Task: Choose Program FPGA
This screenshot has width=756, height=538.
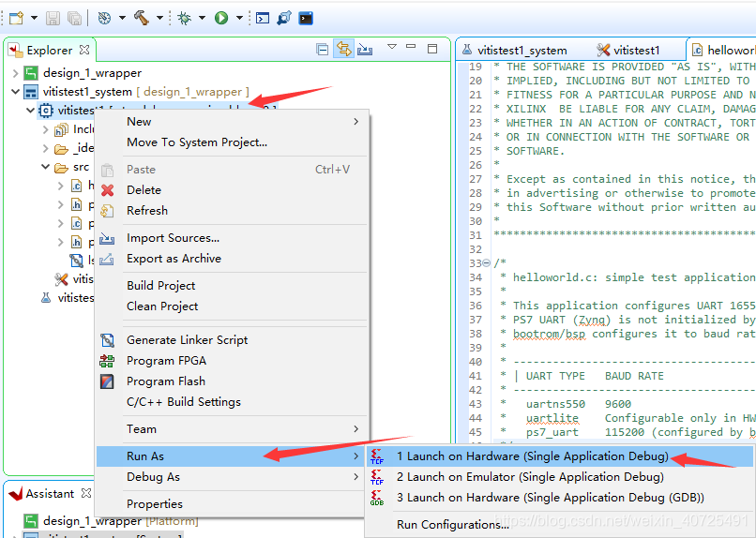Action: tap(233, 361)
